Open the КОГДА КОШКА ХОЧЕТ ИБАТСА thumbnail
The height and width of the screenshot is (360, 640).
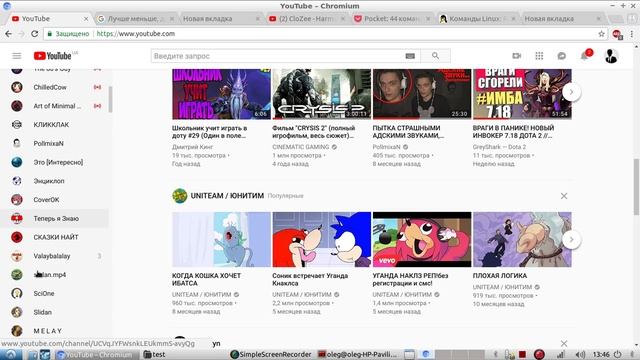221,239
